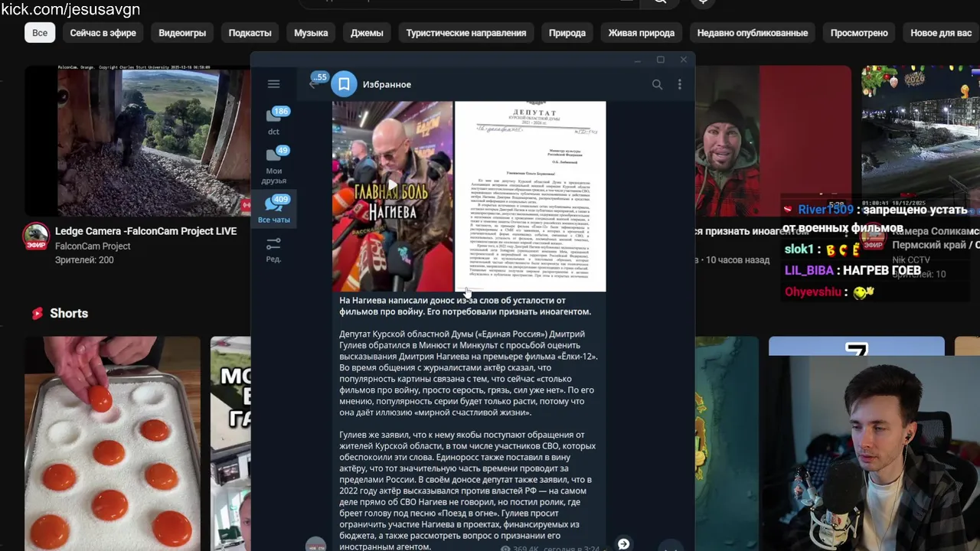Open the Ledge Camera falcon video thumbnail
980x551 pixels.
coord(138,141)
